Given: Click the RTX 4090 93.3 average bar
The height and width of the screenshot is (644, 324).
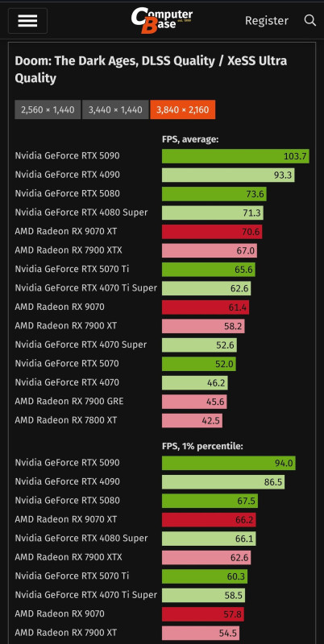Looking at the screenshot, I should click(x=228, y=175).
